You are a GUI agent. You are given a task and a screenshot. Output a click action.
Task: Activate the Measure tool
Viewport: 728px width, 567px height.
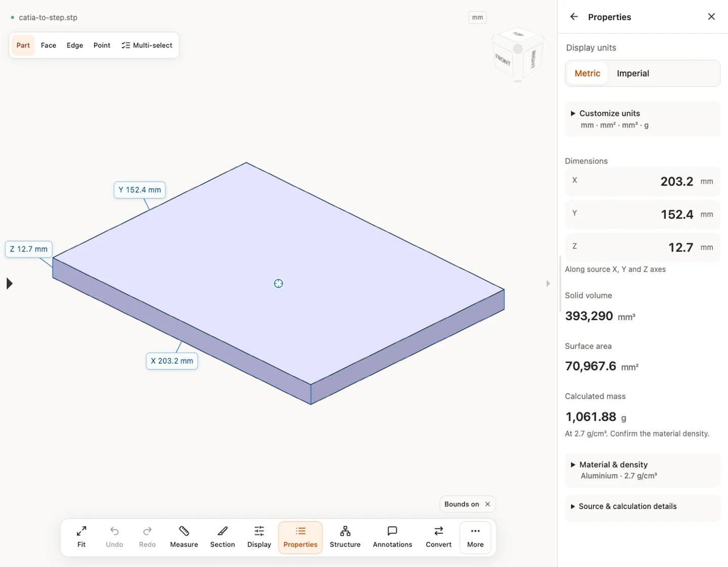(184, 537)
